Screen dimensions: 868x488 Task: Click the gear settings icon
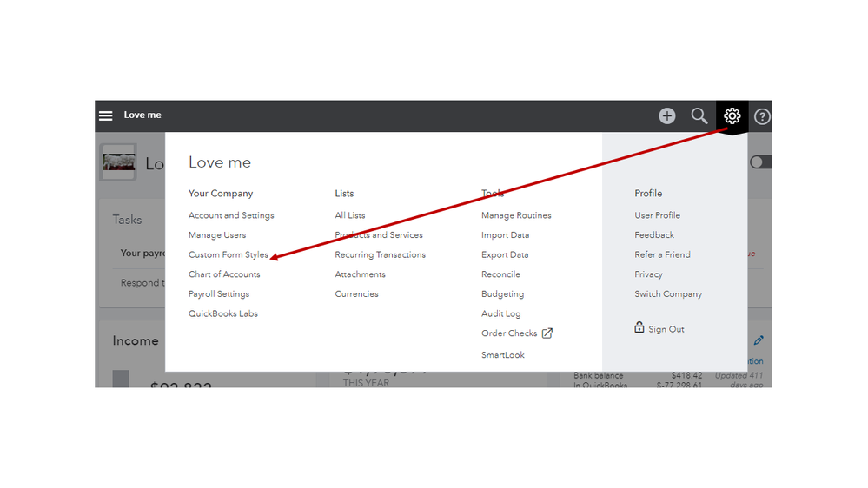pyautogui.click(x=732, y=115)
